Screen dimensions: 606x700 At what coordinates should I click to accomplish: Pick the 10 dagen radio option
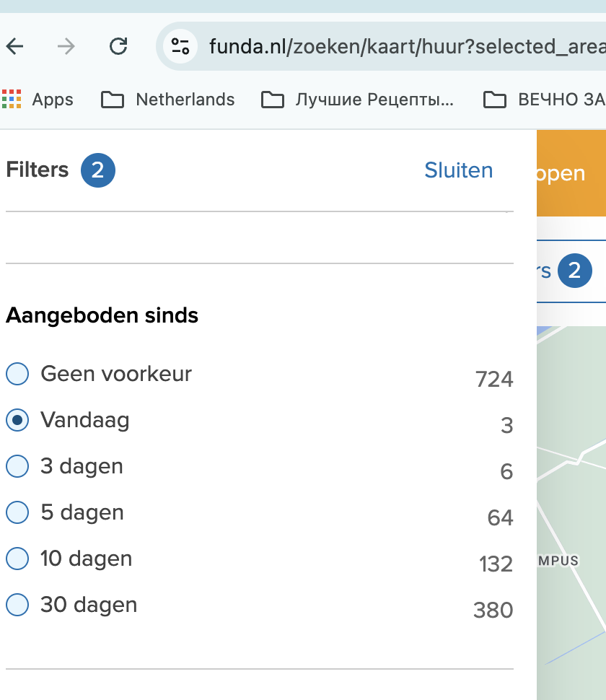[17, 559]
